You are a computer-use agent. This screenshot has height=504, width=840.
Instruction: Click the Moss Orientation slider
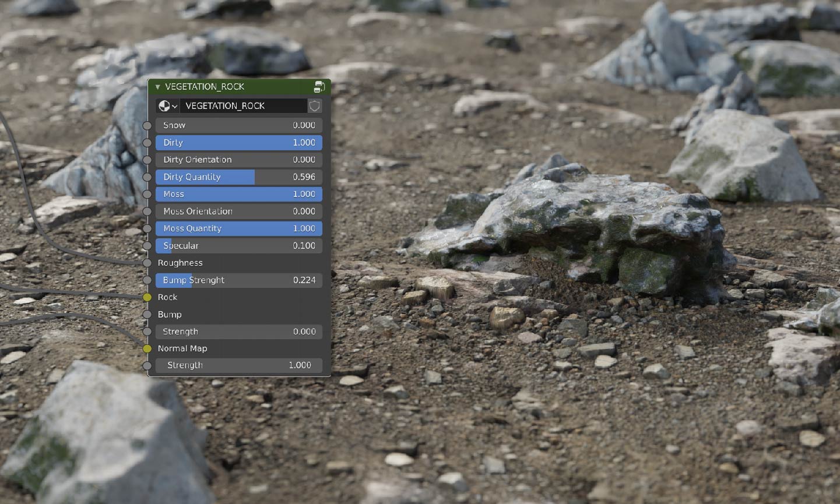239,212
